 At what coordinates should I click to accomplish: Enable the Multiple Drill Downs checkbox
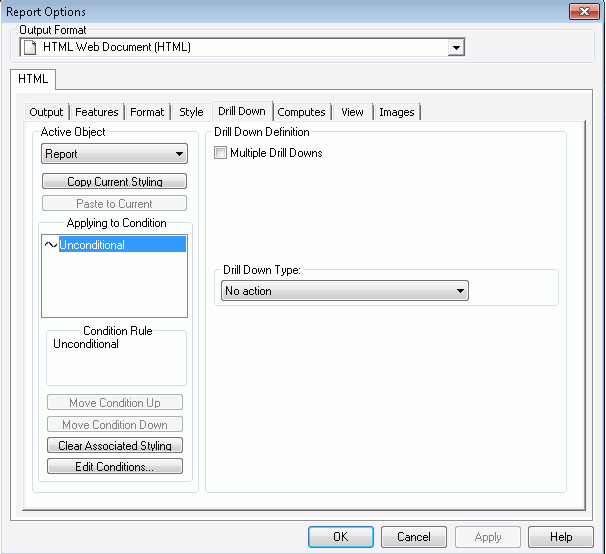click(220, 153)
